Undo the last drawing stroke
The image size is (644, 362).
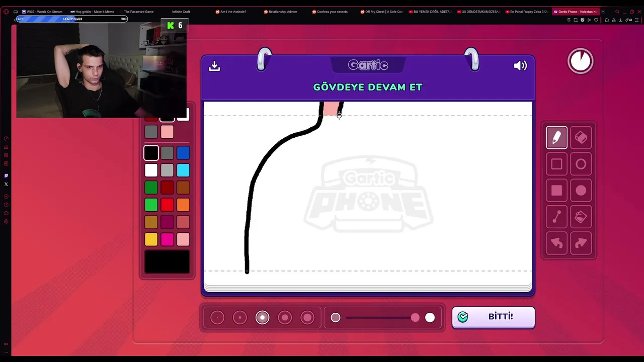(x=556, y=243)
